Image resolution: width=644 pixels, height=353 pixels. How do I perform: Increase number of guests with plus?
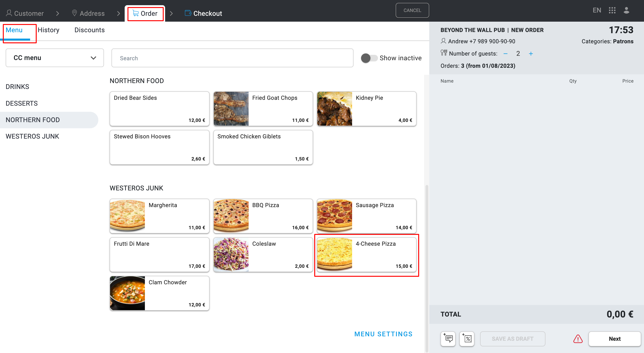(x=531, y=53)
